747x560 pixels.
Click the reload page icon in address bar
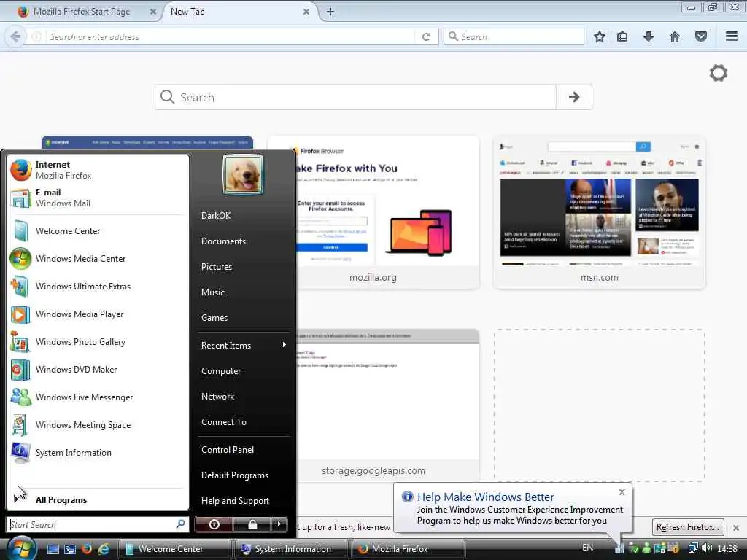(x=426, y=36)
